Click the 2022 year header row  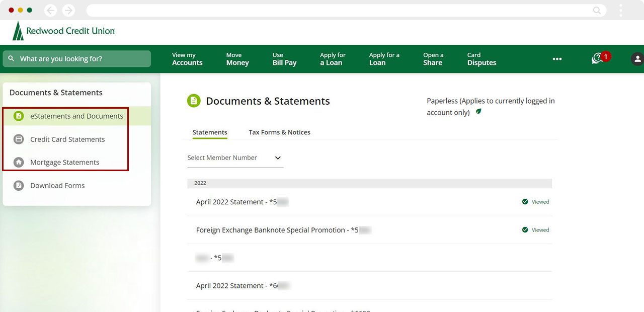point(369,183)
